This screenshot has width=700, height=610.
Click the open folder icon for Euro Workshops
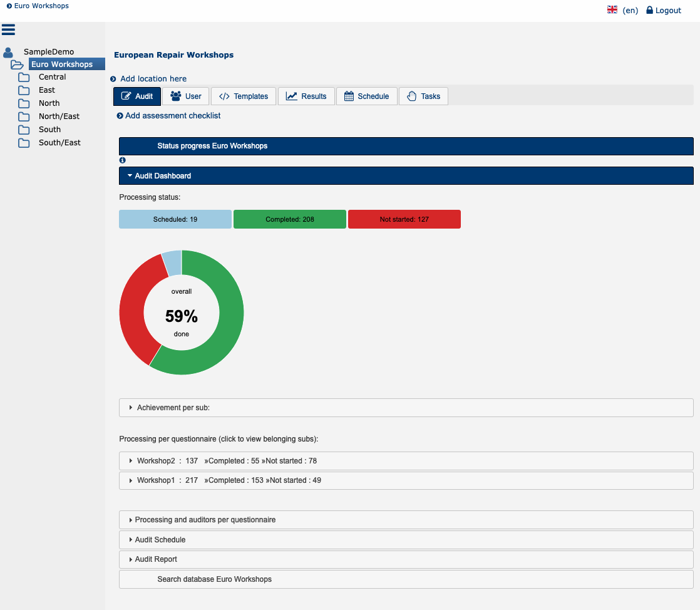(x=18, y=65)
